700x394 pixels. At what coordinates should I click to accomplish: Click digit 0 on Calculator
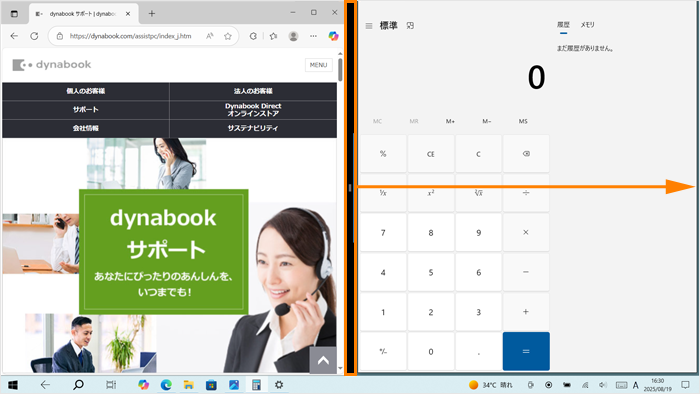(x=430, y=351)
